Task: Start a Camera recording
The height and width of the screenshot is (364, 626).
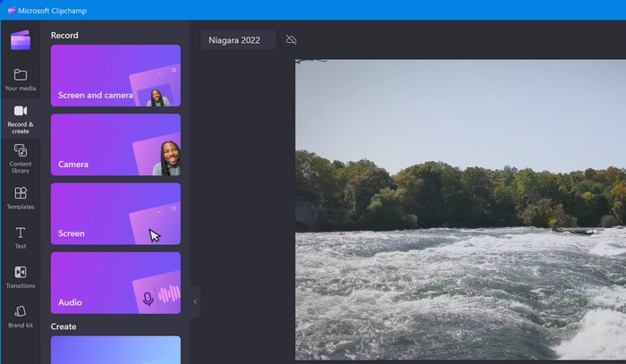Action: (x=115, y=145)
